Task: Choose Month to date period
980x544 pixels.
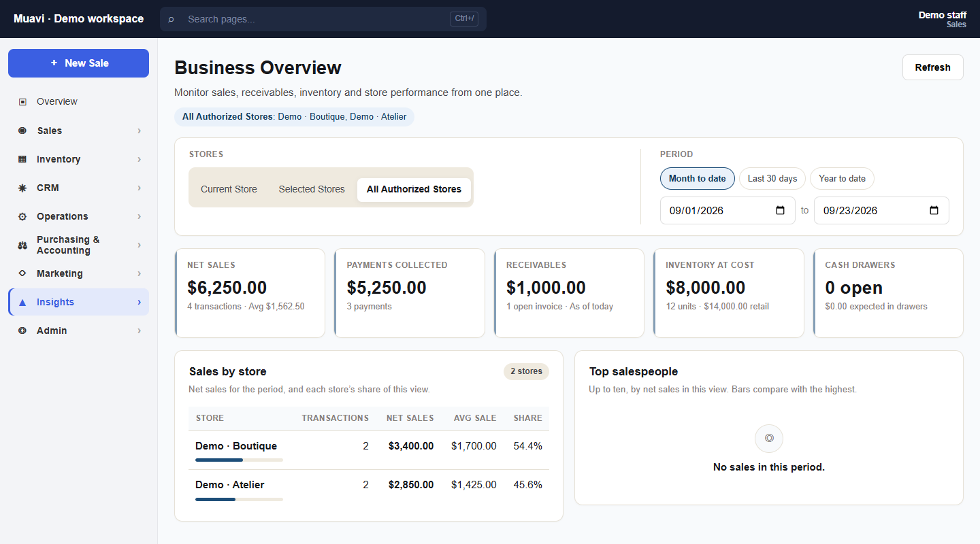Action: coord(698,178)
